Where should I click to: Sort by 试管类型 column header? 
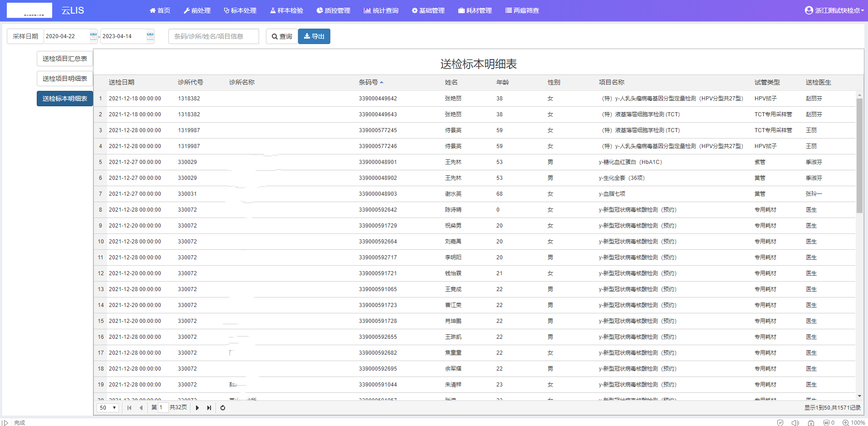pos(767,82)
